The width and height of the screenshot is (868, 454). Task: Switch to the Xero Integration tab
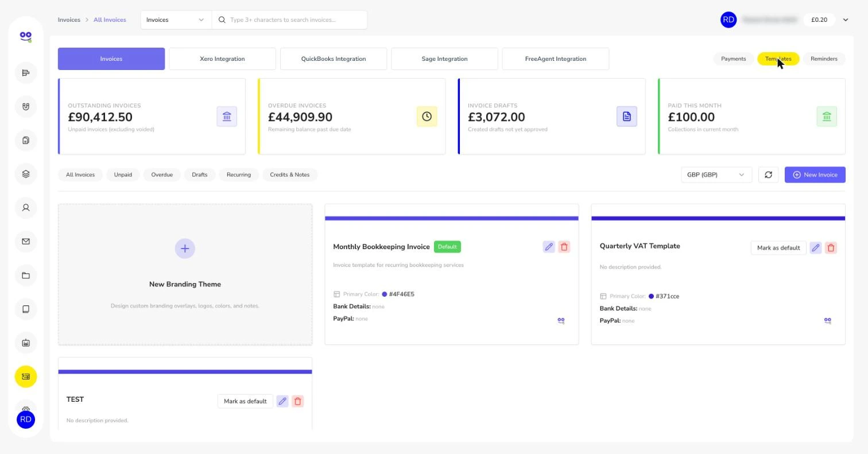[222, 59]
